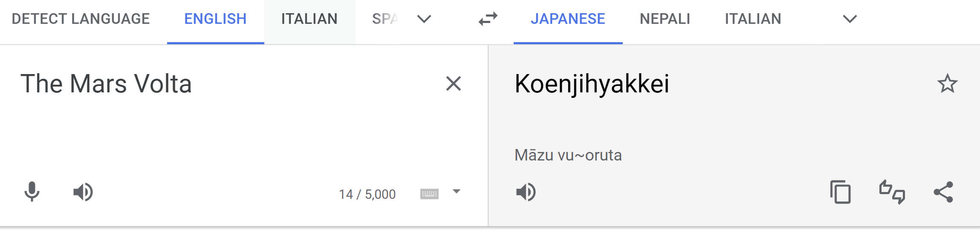Screen dimensions: 980x235
Task: Expand more source languages chevron
Action: (424, 19)
